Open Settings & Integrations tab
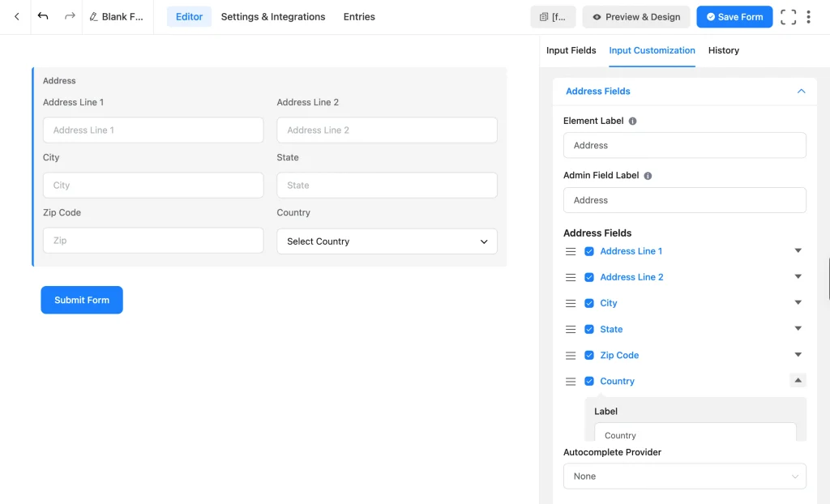This screenshot has width=830, height=504. [x=273, y=17]
